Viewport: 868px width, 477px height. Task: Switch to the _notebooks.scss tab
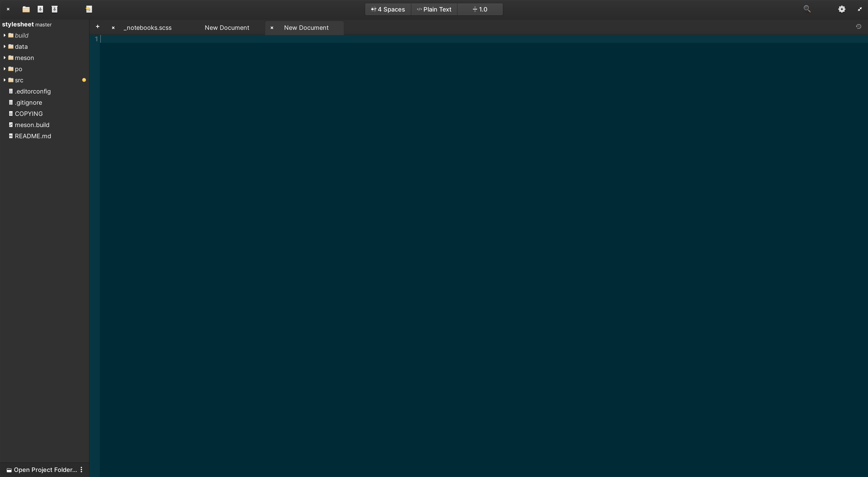(147, 28)
